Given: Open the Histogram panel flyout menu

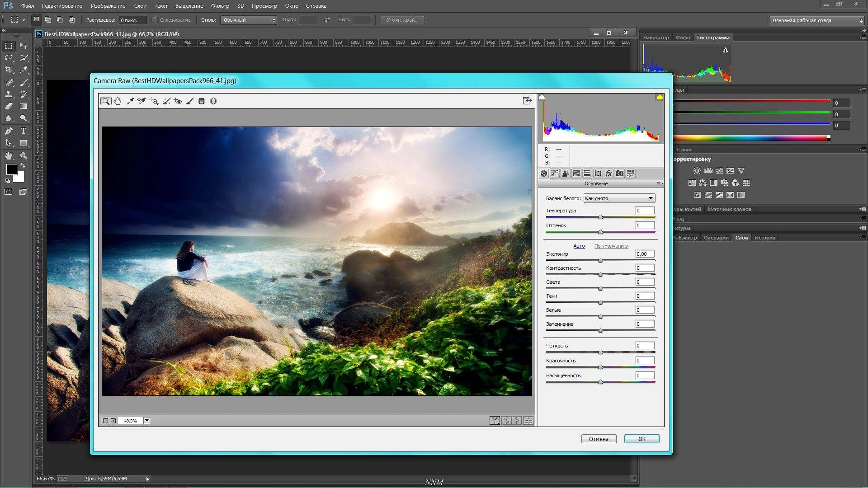Looking at the screenshot, I should pos(862,38).
